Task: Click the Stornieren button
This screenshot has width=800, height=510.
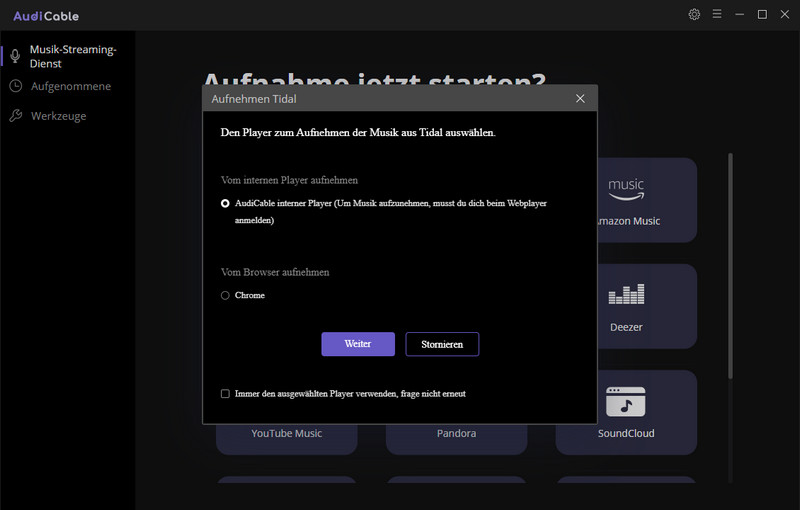Action: click(x=442, y=344)
